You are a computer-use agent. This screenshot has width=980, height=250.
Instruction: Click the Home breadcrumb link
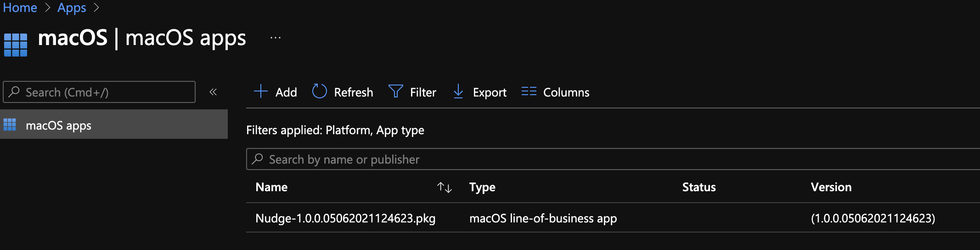coord(20,8)
